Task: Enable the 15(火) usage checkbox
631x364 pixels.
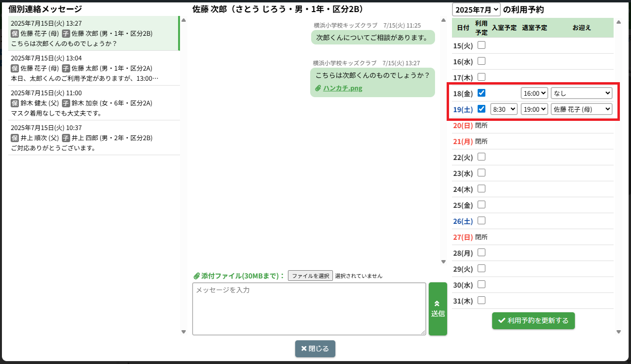Action: pos(481,45)
